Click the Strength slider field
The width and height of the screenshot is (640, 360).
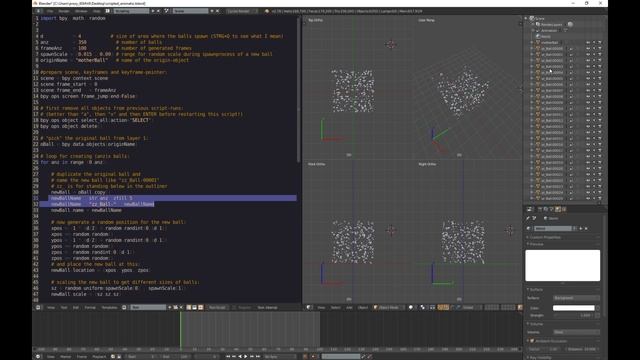click(573, 315)
